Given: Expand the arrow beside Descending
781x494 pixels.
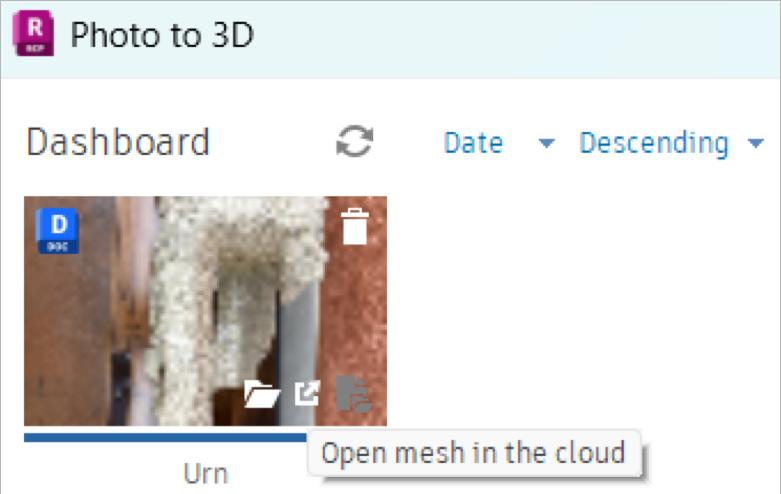Looking at the screenshot, I should pyautogui.click(x=756, y=143).
